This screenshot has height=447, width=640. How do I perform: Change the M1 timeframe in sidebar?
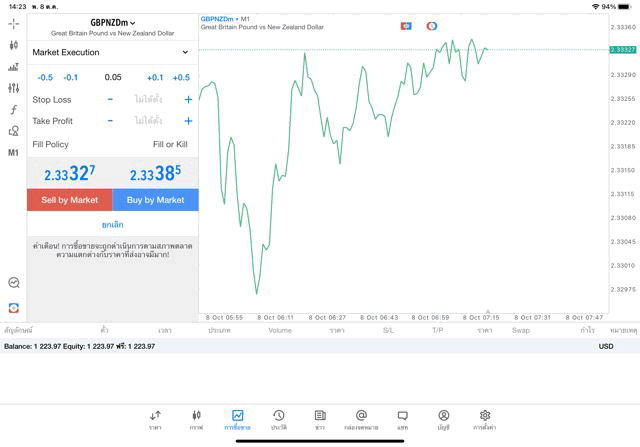13,153
